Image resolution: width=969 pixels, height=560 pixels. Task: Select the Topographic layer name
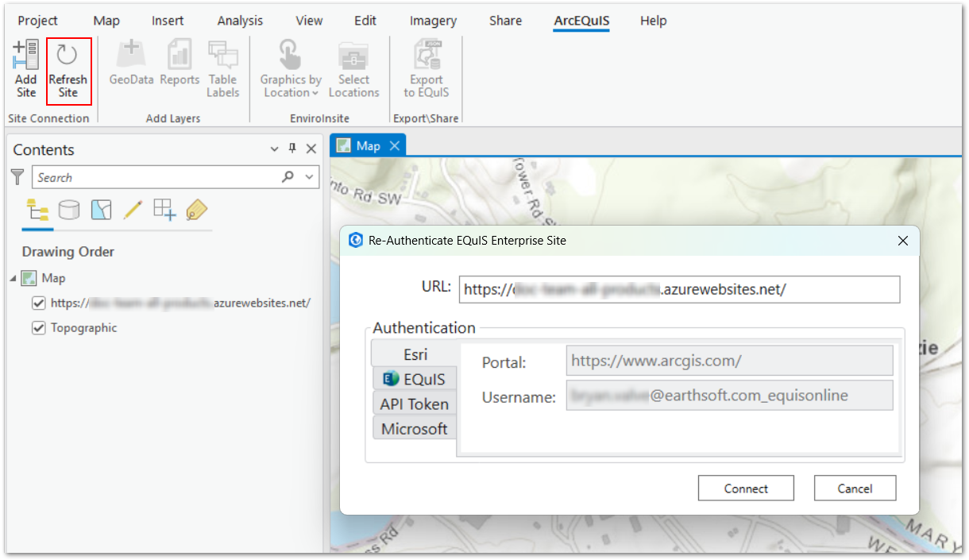[x=83, y=327]
